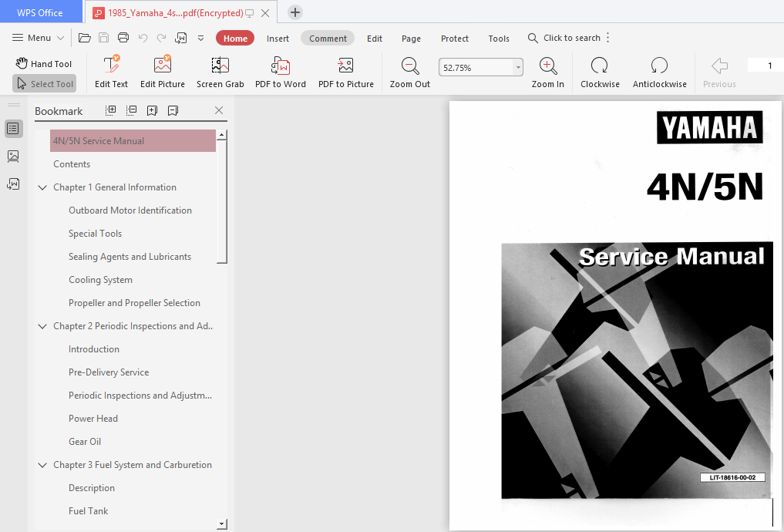Click the WPS Office home tab
784x532 pixels.
41,12
